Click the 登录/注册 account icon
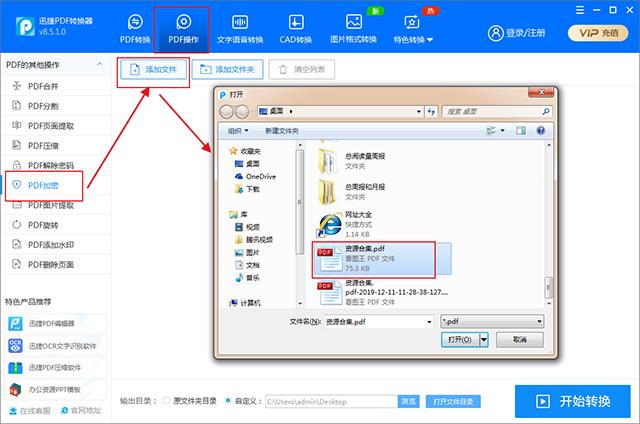The image size is (640, 424). [x=496, y=33]
